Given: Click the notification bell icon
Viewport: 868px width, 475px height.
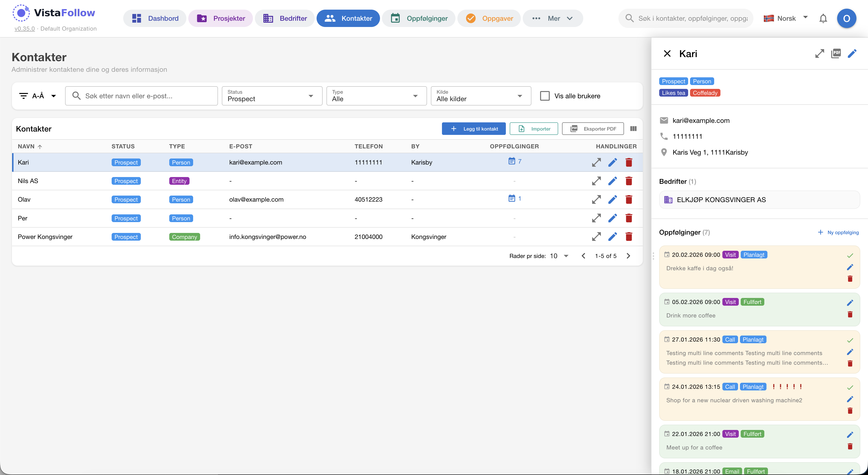Looking at the screenshot, I should click(x=823, y=19).
